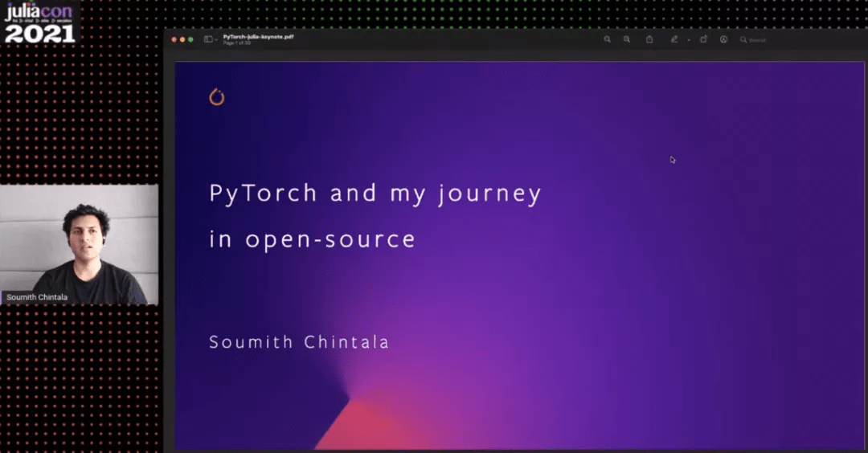
Task: Close the Preview window with red button
Action: pos(174,39)
